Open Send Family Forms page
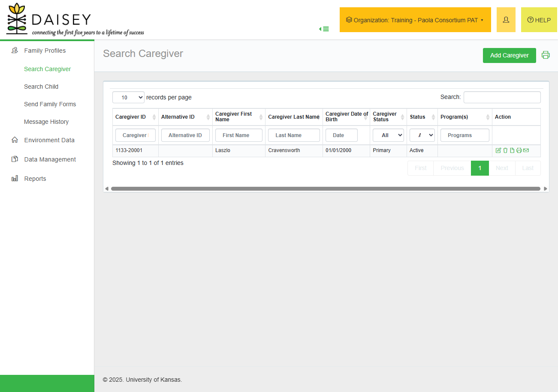The image size is (558, 392). pos(50,104)
